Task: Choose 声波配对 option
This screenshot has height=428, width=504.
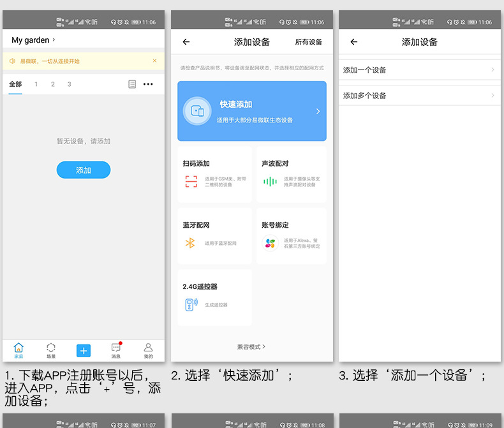Action: (292, 175)
